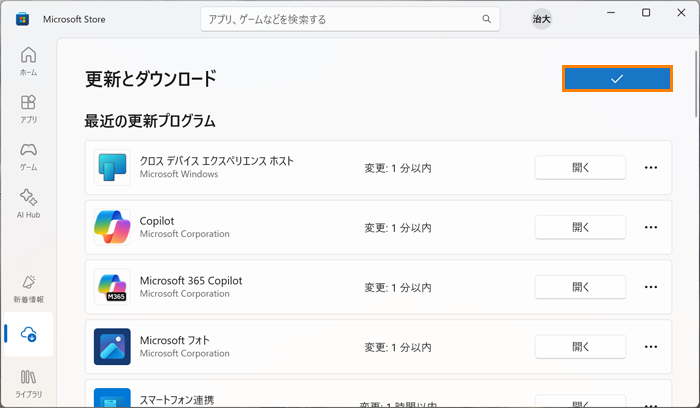Open 新着情報 (What's new) in sidebar
Image resolution: width=700 pixels, height=408 pixels.
point(28,289)
